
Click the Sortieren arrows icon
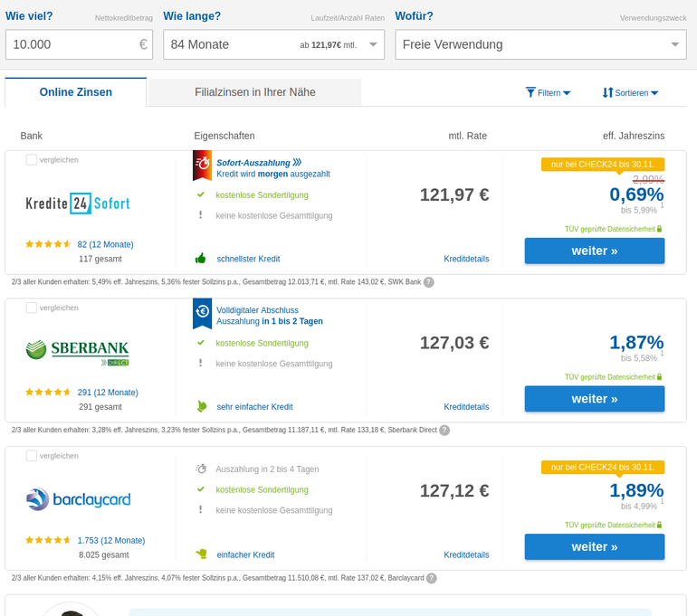point(607,92)
